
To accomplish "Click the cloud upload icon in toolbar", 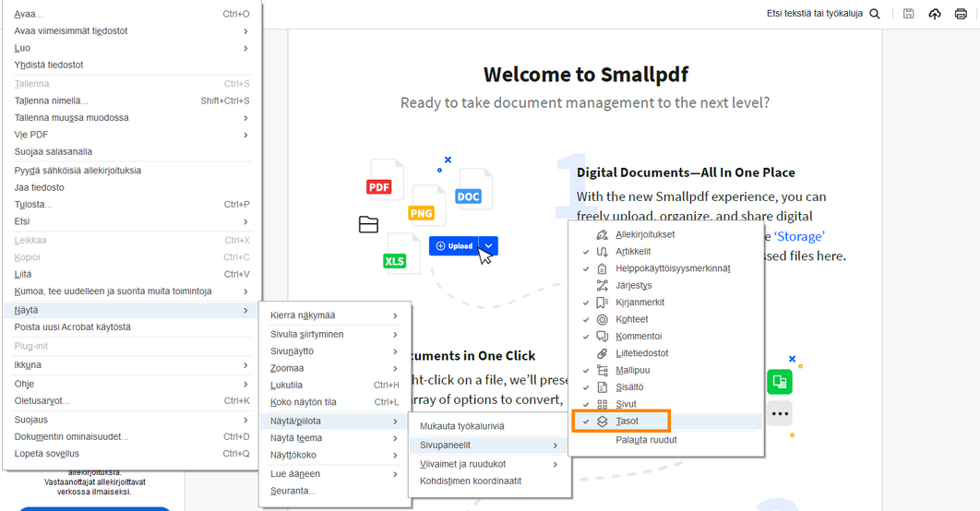I will (935, 14).
